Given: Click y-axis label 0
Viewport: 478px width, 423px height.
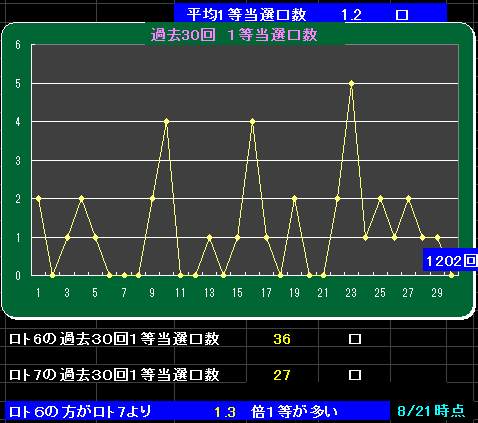Looking at the screenshot, I should click(x=18, y=276).
